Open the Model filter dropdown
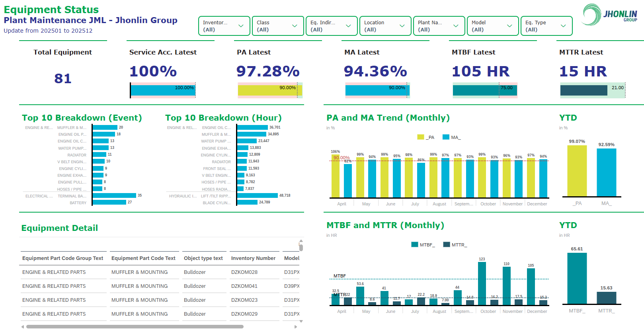Image resolution: width=644 pixels, height=334 pixels. coord(493,26)
